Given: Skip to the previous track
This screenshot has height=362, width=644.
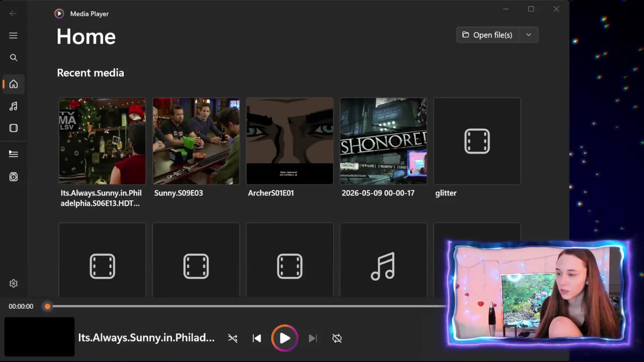Looking at the screenshot, I should pos(257,338).
